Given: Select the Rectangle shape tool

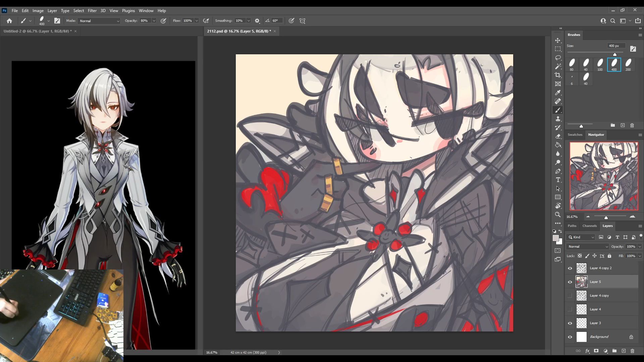Looking at the screenshot, I should tap(558, 197).
